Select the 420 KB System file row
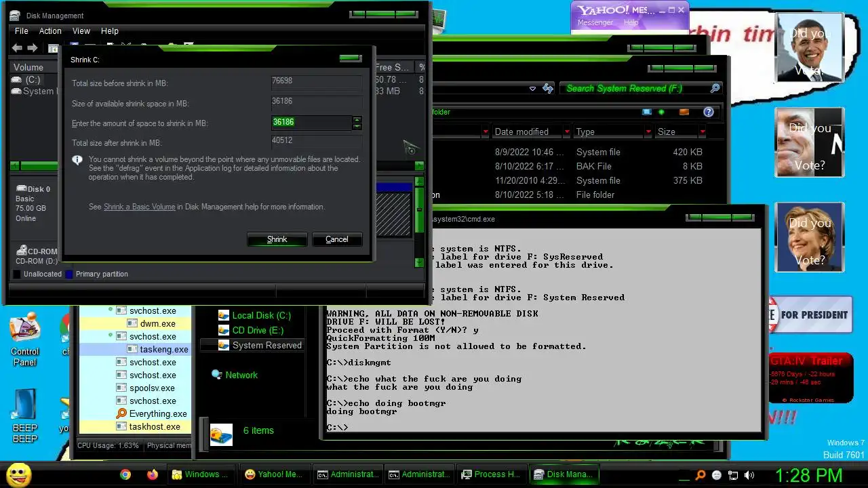868x488 pixels. tap(571, 152)
